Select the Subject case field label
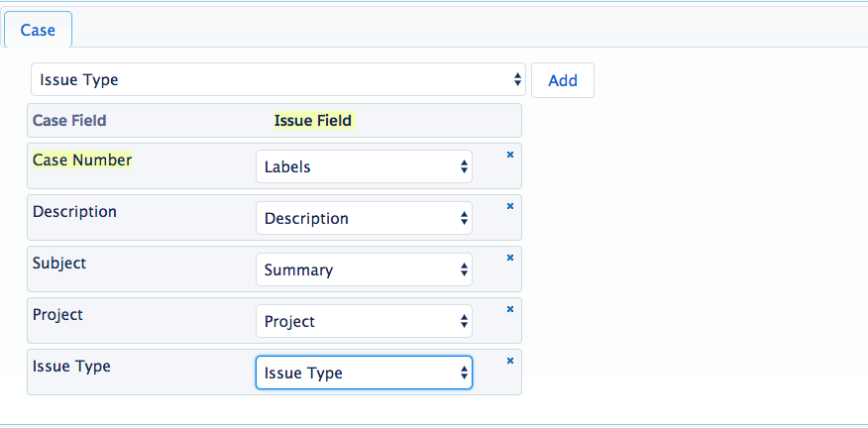The height and width of the screenshot is (428, 868). tap(59, 263)
